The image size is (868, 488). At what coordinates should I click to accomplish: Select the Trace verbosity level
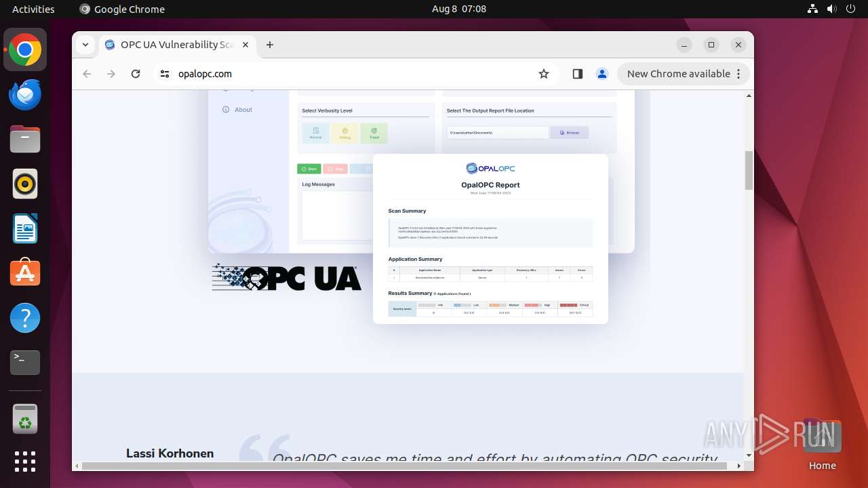pyautogui.click(x=374, y=133)
